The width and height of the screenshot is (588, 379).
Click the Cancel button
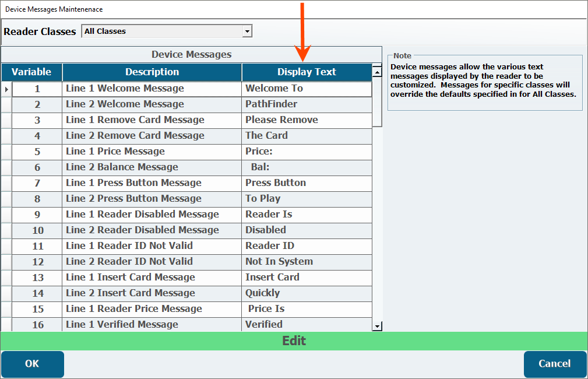pos(555,364)
